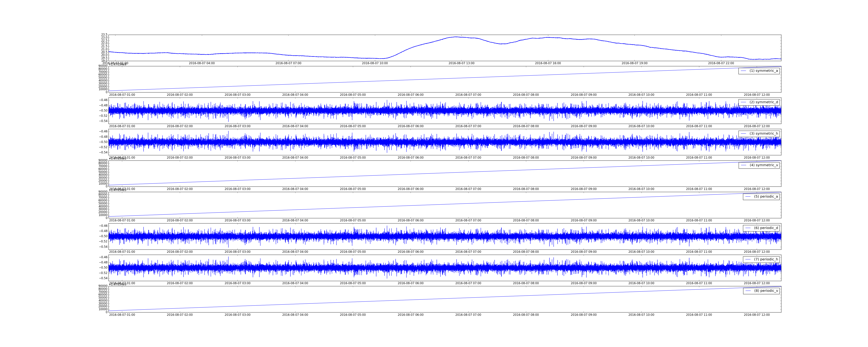The width and height of the screenshot is (868, 347).
Task: Click the (2) symmetric_d legend box
Action: (x=759, y=102)
